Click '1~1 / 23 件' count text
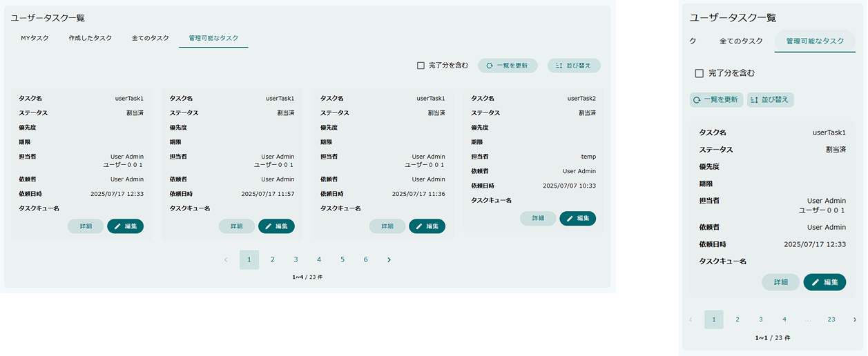Image resolution: width=868 pixels, height=356 pixels. click(773, 338)
